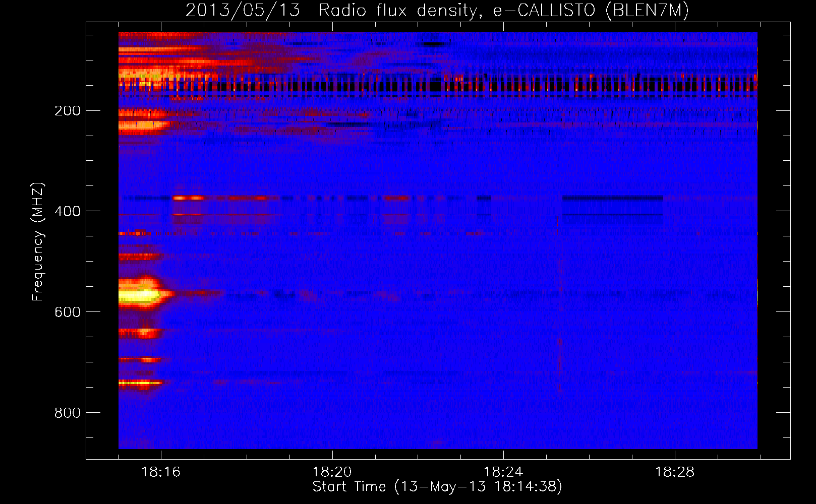Click the 18:28 time tick label
This screenshot has height=504, width=816.
pyautogui.click(x=675, y=472)
